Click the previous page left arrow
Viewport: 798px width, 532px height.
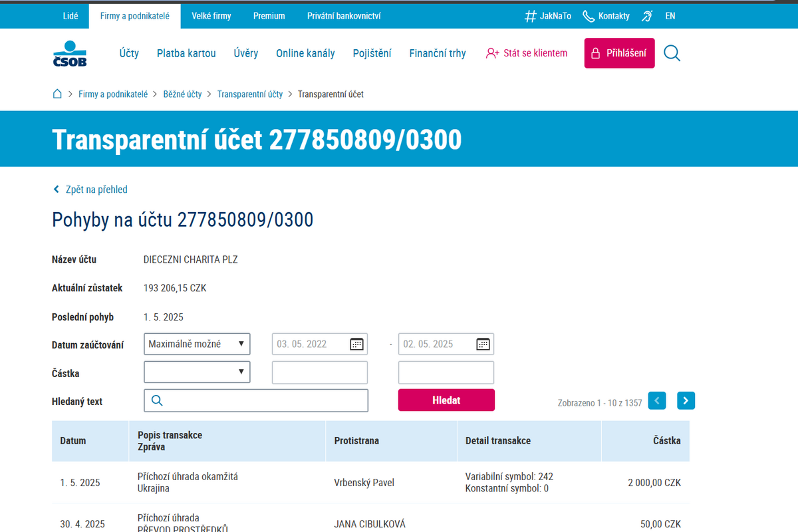coord(656,400)
